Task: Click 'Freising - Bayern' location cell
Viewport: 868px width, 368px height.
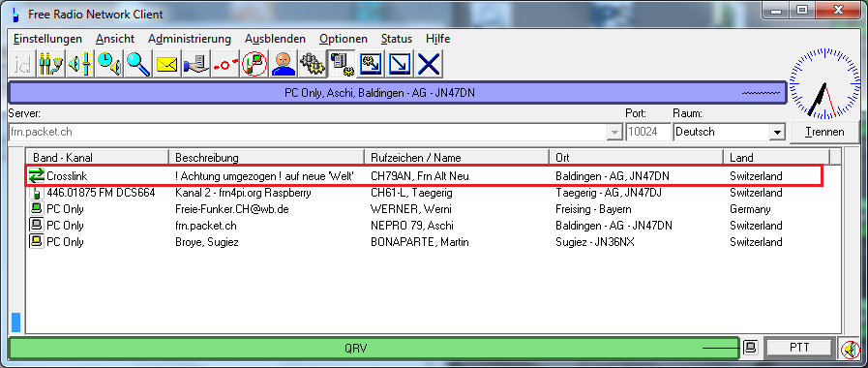Action: click(x=593, y=209)
